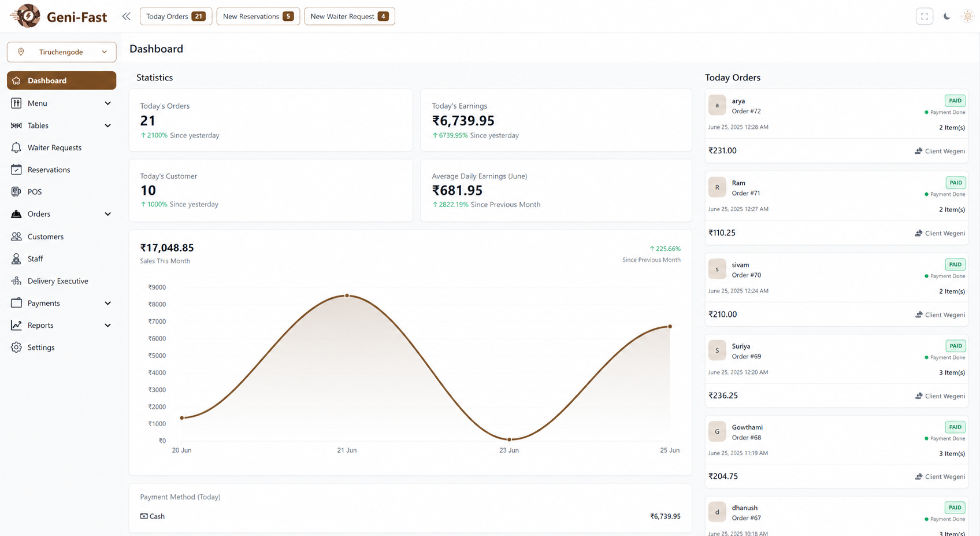Expand the Tables submenu chevron

click(107, 125)
